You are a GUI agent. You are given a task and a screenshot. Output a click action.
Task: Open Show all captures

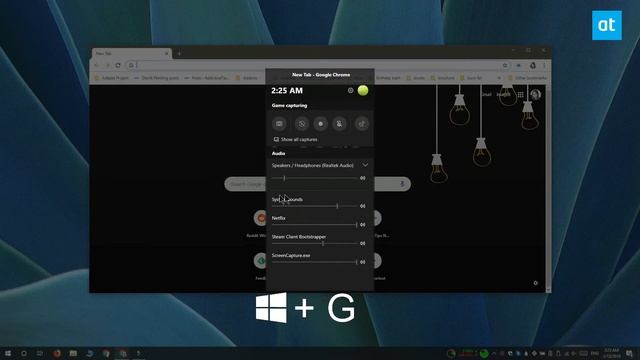(296, 140)
